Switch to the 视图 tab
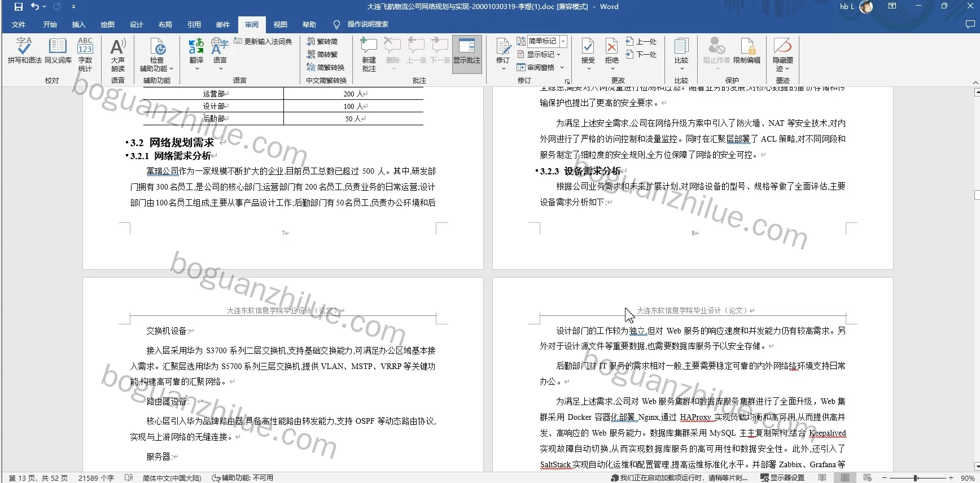The image size is (980, 483). [281, 24]
